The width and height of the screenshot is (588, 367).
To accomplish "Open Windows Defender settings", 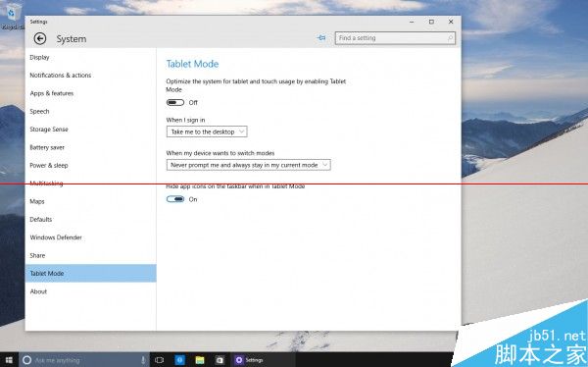I will pos(56,237).
